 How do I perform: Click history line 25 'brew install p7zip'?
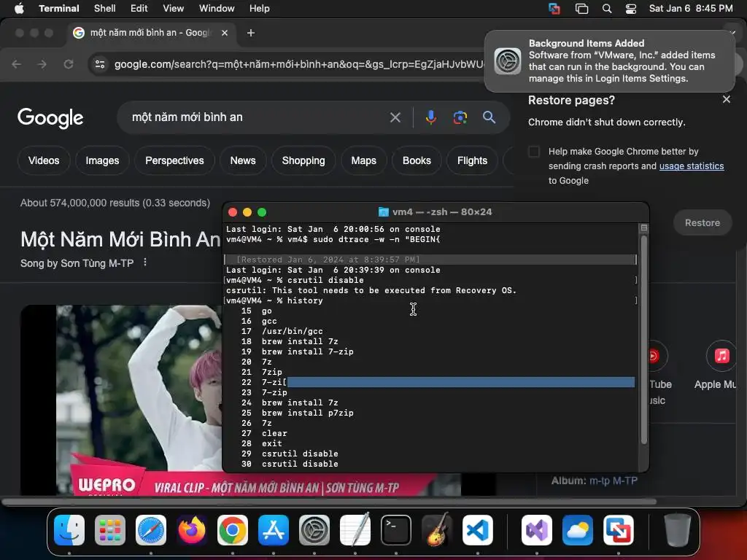click(308, 413)
